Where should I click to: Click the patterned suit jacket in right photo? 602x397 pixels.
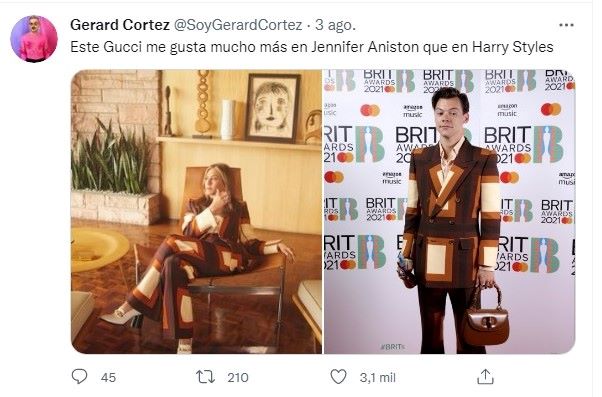coord(452,215)
